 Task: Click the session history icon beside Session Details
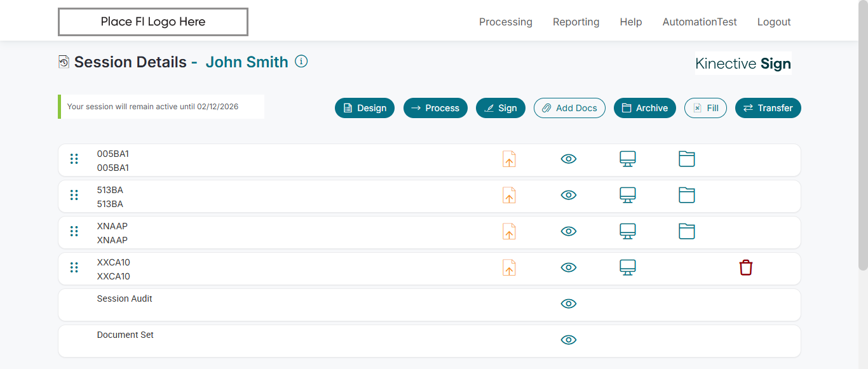coord(64,62)
